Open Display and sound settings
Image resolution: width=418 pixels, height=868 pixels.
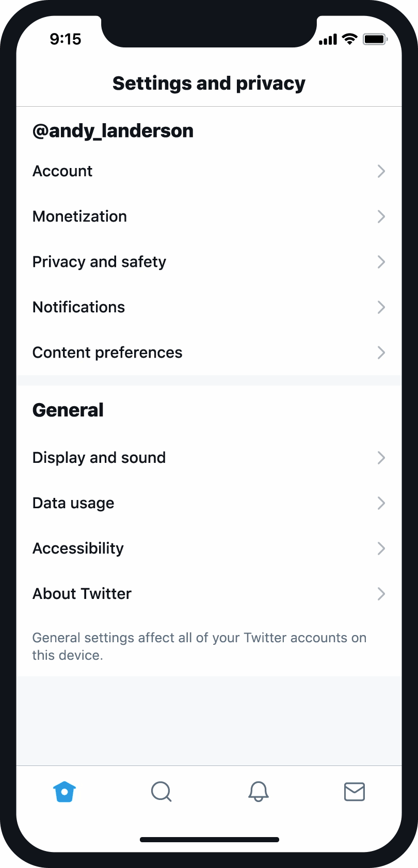(x=99, y=458)
